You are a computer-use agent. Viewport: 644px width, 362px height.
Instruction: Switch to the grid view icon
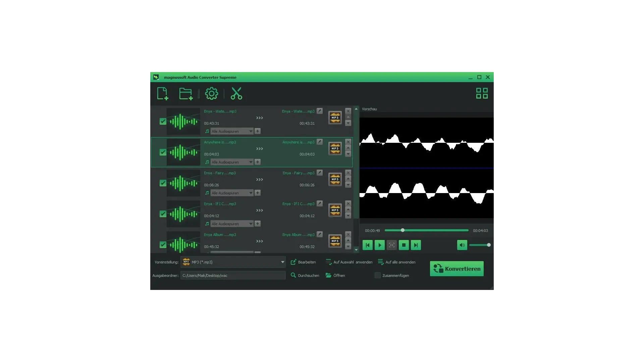coord(482,93)
